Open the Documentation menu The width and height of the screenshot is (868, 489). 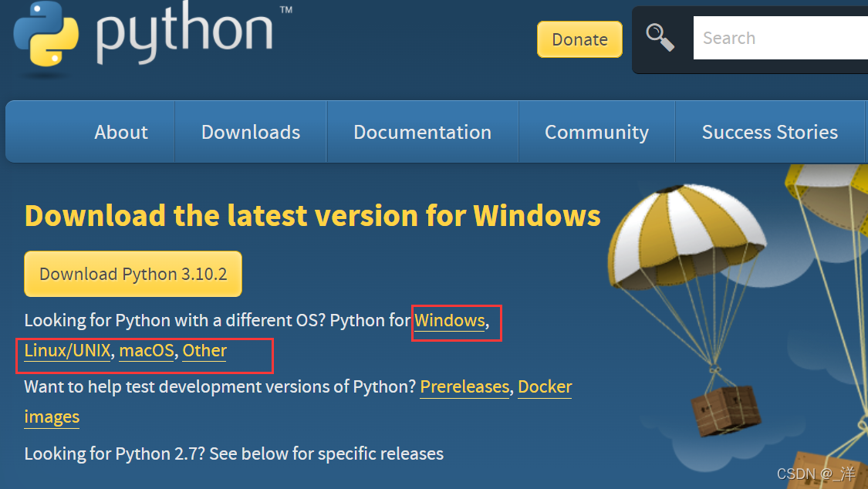pyautogui.click(x=422, y=132)
